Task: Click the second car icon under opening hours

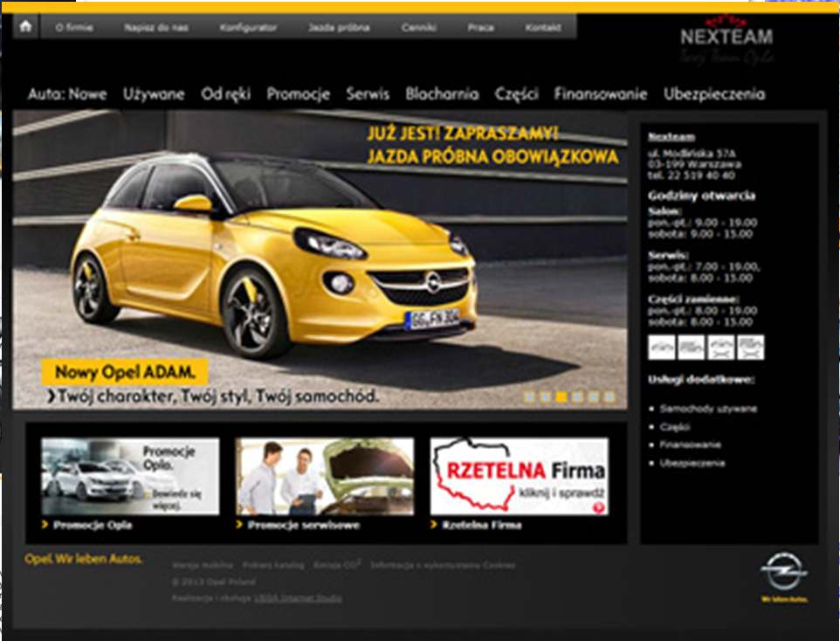Action: point(691,348)
